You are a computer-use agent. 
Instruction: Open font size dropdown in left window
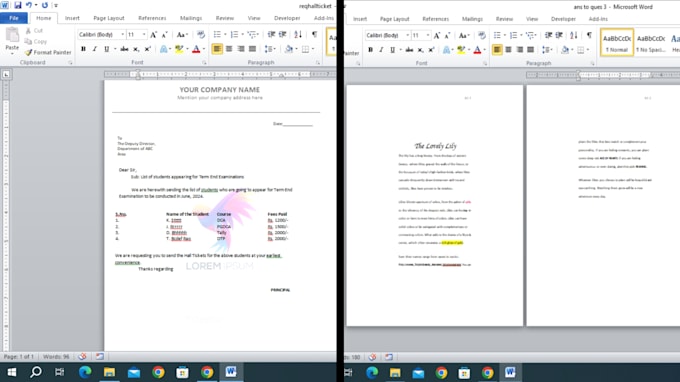pyautogui.click(x=144, y=34)
